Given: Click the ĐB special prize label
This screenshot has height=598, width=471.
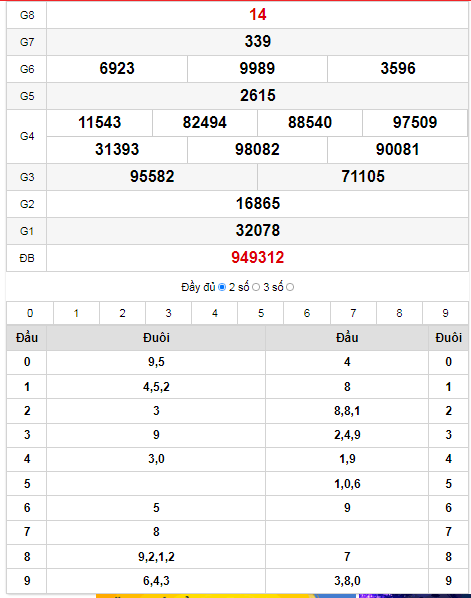Looking at the screenshot, I should 27,258.
